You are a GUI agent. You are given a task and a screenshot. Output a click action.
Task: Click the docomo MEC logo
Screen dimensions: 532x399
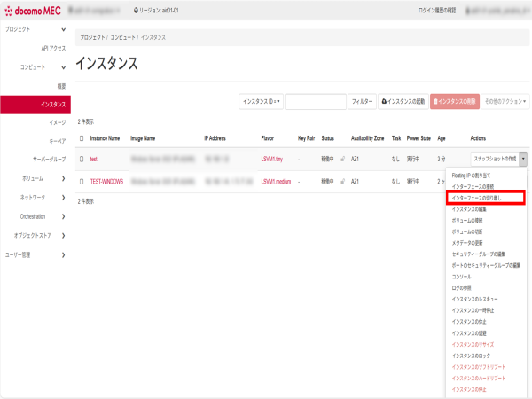[x=34, y=10]
